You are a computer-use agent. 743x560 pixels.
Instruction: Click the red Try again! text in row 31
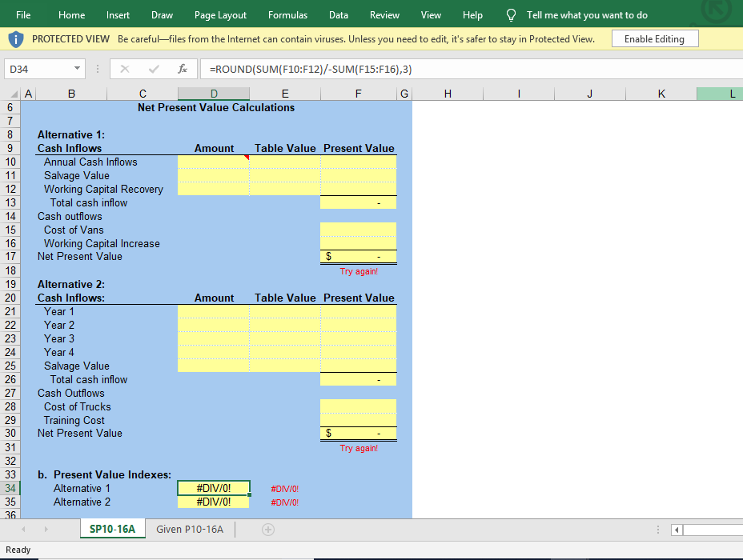coord(359,448)
